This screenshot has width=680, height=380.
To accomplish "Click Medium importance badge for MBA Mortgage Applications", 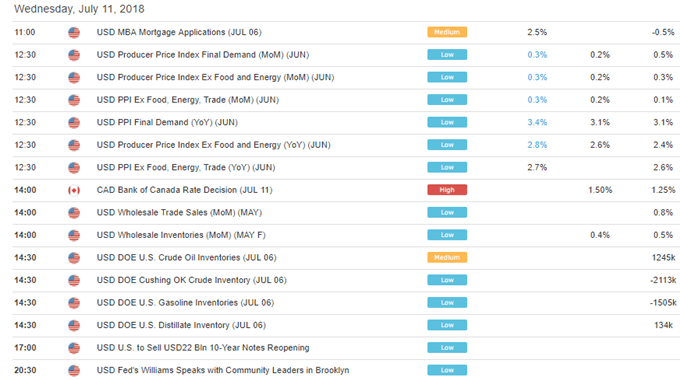I will [447, 32].
